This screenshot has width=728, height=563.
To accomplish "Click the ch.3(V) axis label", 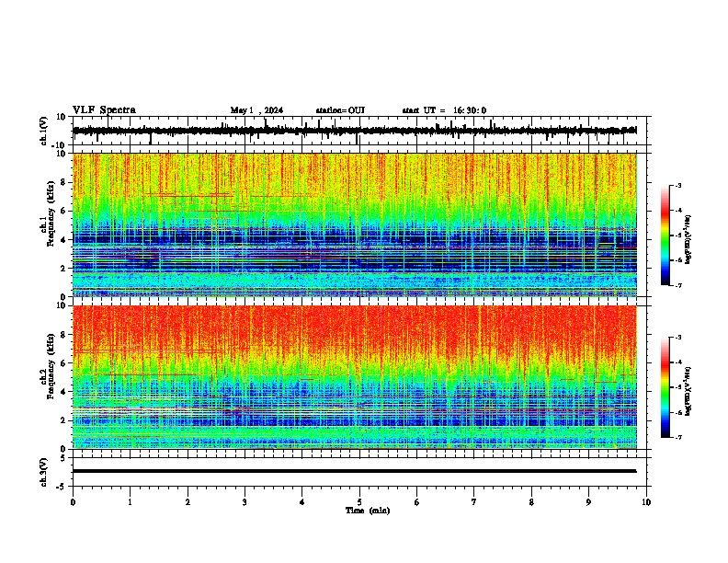I will coord(44,473).
